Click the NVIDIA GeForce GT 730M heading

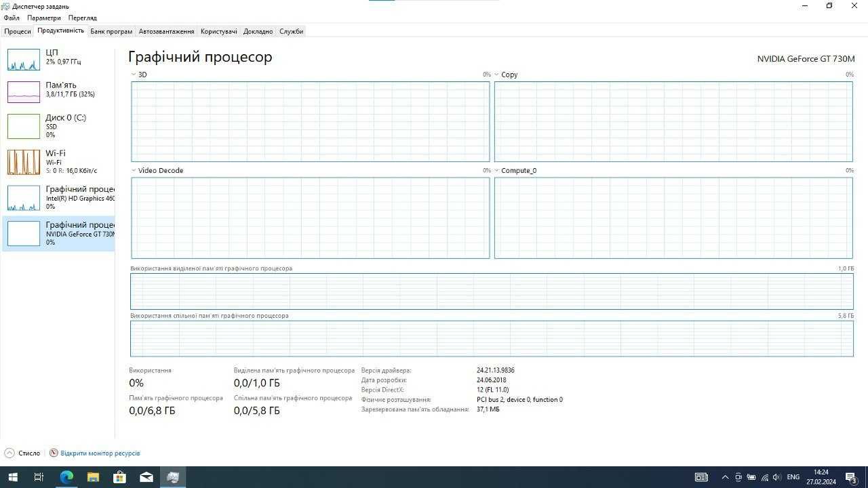pos(806,59)
